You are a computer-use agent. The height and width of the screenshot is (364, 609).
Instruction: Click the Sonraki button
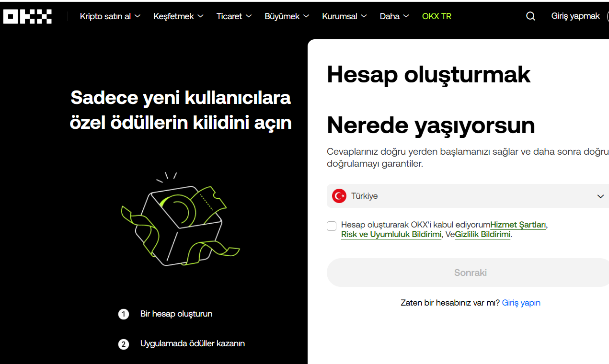[x=468, y=273]
